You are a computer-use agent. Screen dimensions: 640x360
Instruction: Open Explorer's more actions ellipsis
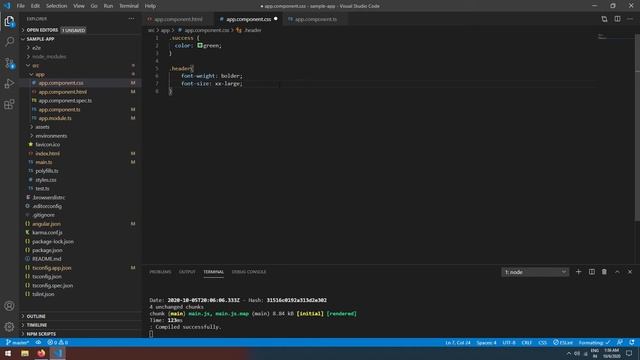[131, 19]
